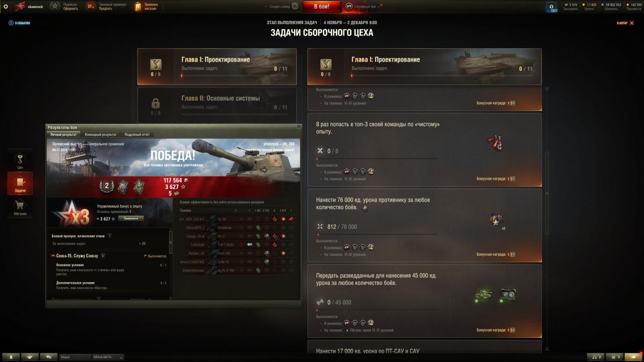644x362 pixels.
Task: Click the В ангар link
Action: pos(625,23)
